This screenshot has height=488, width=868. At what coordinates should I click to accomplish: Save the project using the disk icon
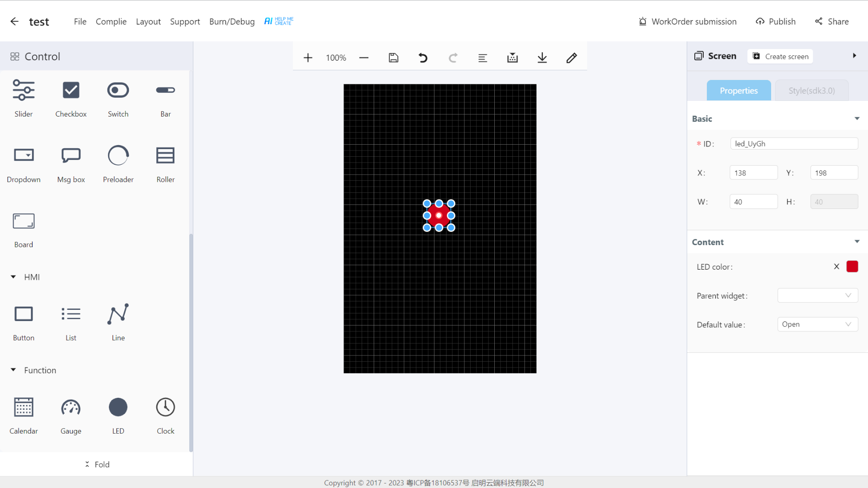pyautogui.click(x=393, y=58)
